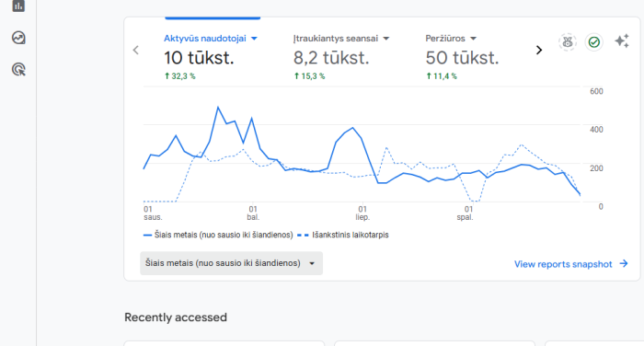Toggle the Išankstinis laikotarpis legend entry
Viewport: 644px width, 346px height.
click(x=343, y=235)
